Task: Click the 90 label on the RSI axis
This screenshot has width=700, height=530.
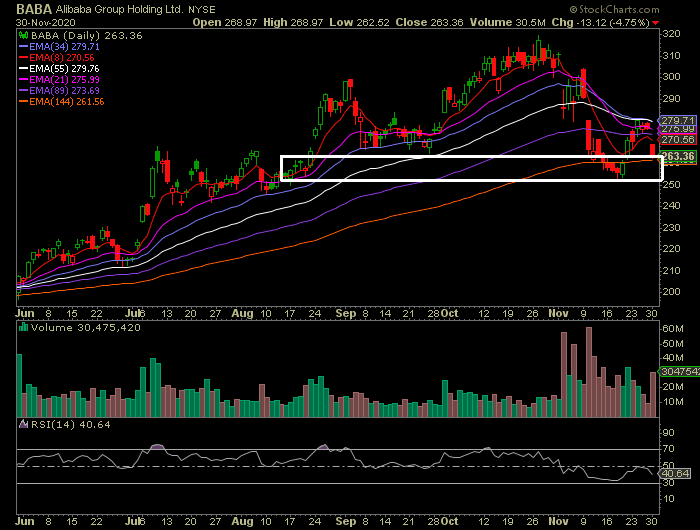Action: [668, 433]
